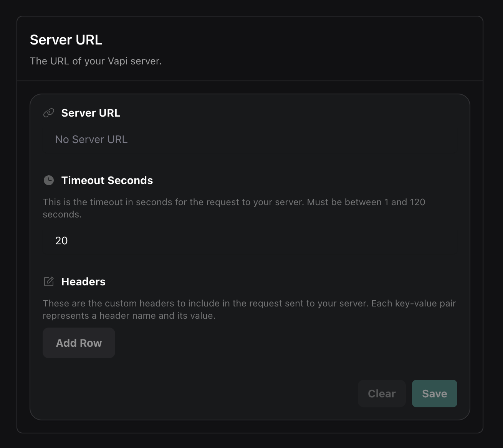Click 'represents a header name and its value' text

tap(129, 316)
